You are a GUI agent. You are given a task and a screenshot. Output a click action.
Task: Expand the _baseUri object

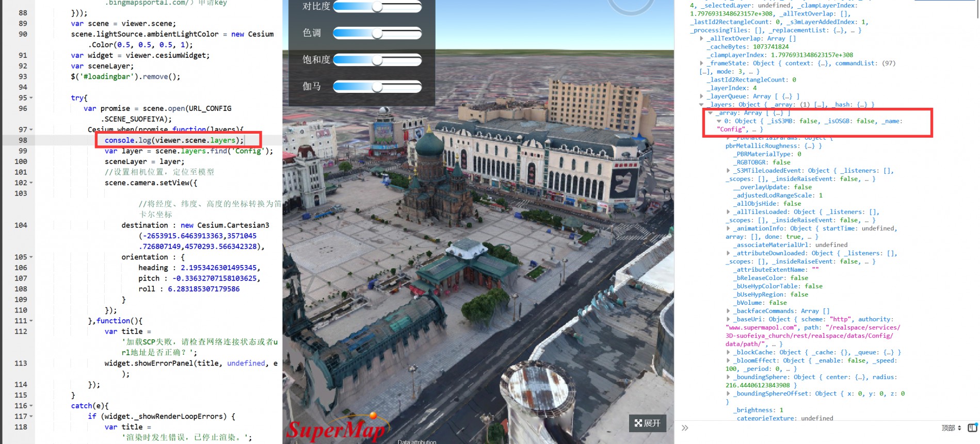(x=728, y=319)
